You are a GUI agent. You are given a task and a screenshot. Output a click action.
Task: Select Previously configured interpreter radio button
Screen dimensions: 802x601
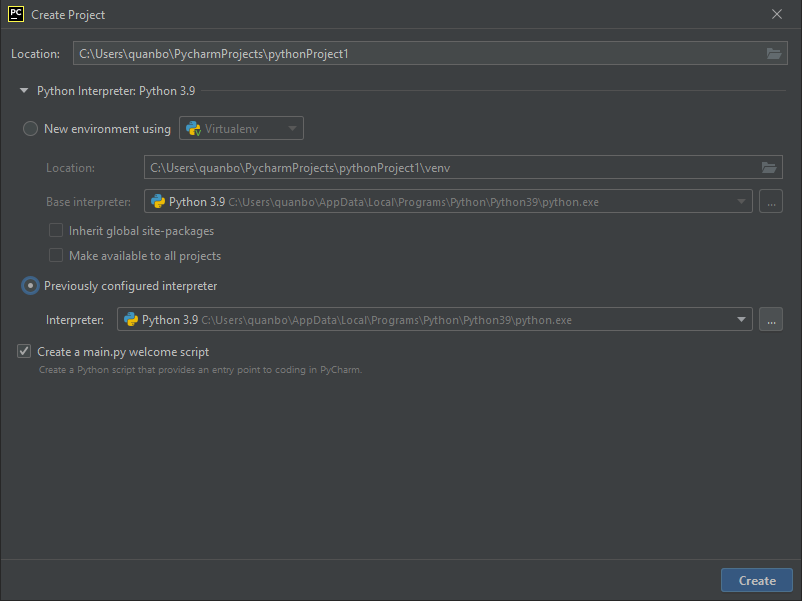pyautogui.click(x=30, y=285)
